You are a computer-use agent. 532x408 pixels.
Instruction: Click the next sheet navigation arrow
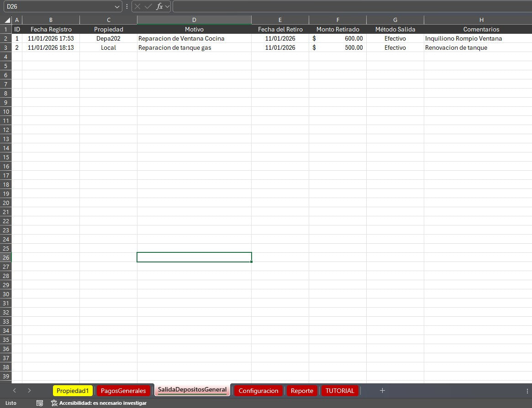(x=29, y=391)
